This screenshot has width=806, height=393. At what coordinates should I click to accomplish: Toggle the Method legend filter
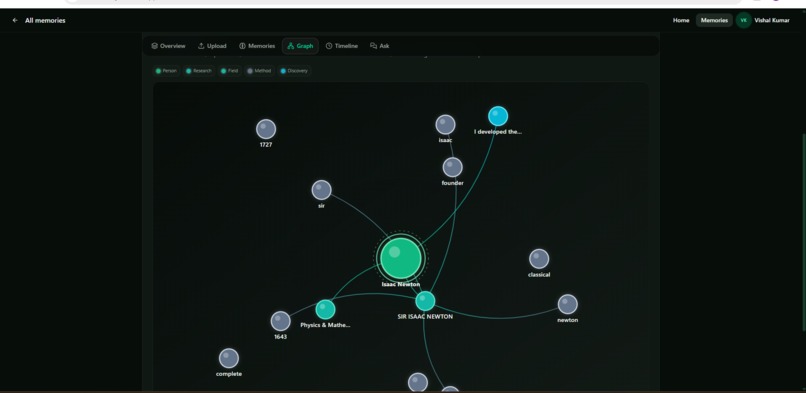coord(259,71)
